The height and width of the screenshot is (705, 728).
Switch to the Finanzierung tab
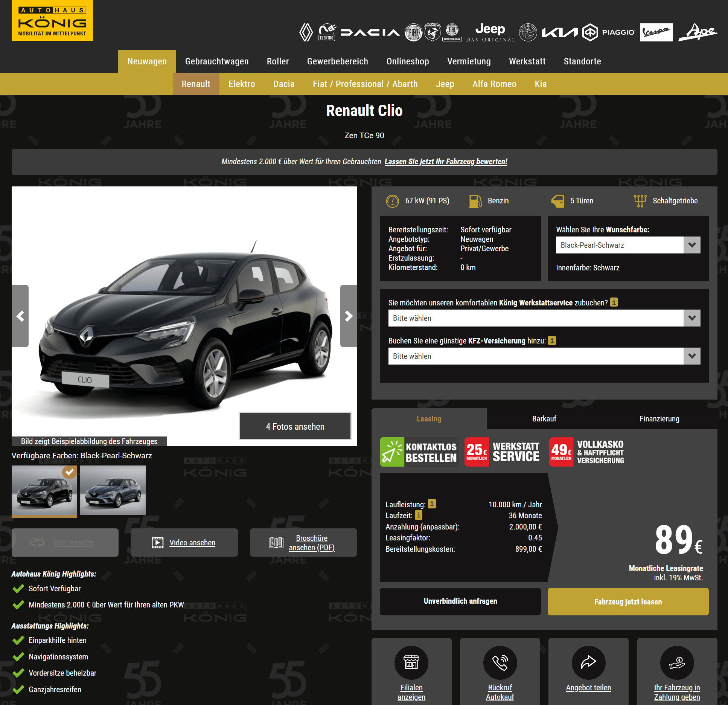(x=659, y=419)
